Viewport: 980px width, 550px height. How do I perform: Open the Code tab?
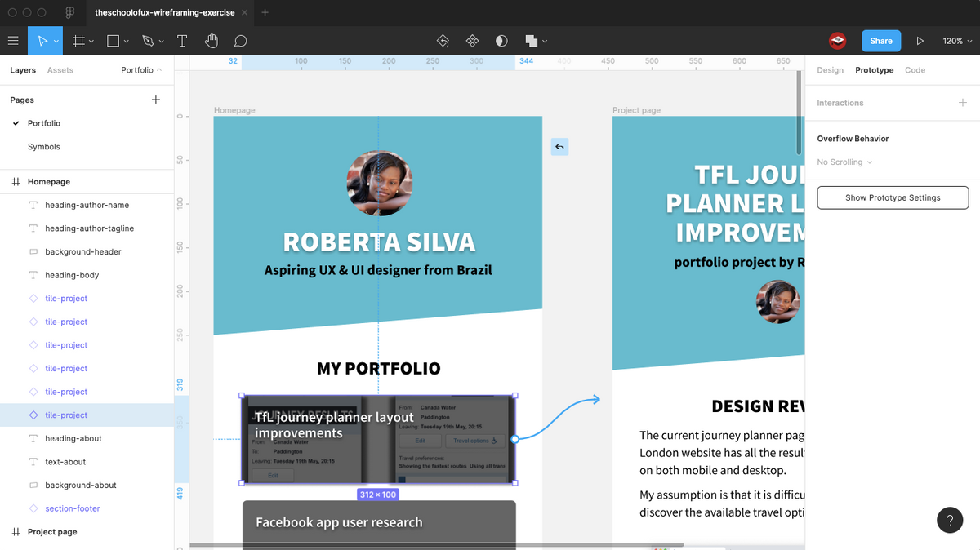coord(915,70)
